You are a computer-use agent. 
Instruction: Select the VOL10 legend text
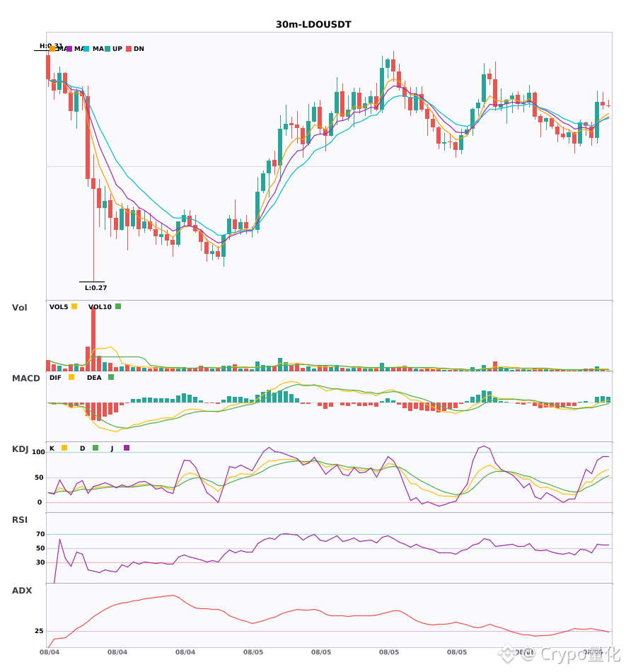pyautogui.click(x=100, y=307)
